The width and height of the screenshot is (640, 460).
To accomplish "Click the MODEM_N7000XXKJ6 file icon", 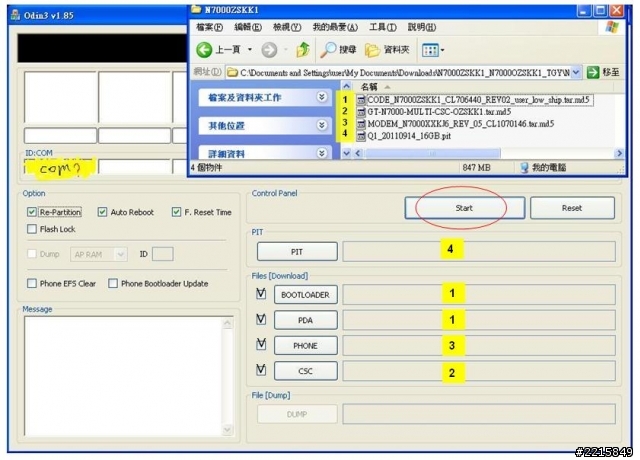I will [361, 123].
